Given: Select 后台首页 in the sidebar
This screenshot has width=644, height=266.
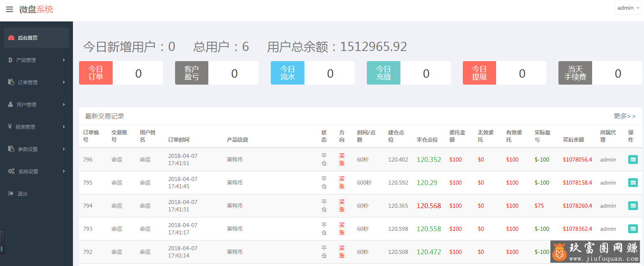Looking at the screenshot, I should coord(28,38).
